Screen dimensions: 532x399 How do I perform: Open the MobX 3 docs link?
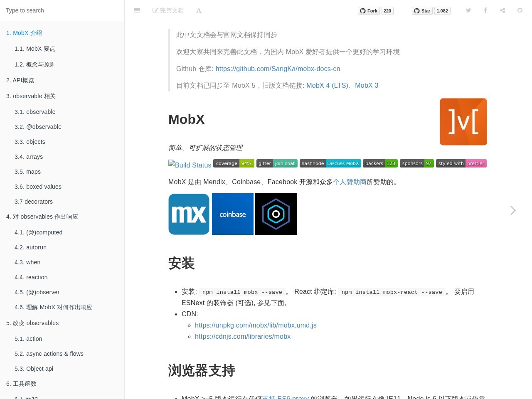tap(367, 85)
